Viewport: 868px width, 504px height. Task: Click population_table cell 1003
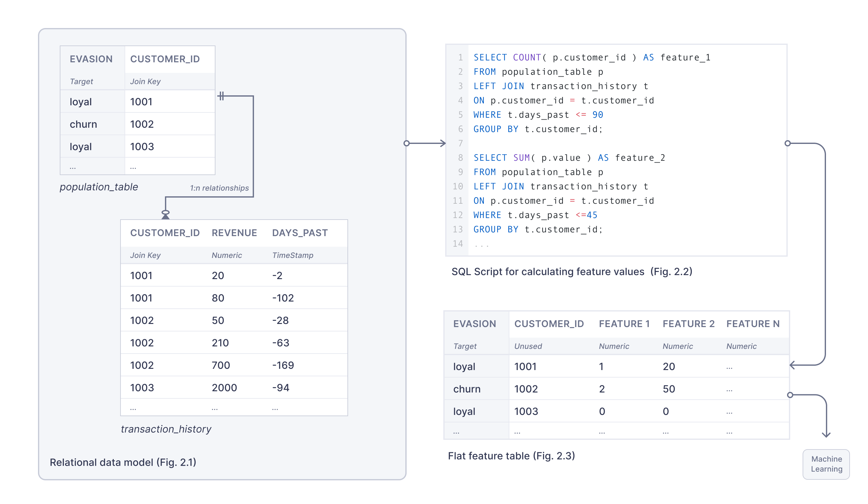[x=142, y=146]
